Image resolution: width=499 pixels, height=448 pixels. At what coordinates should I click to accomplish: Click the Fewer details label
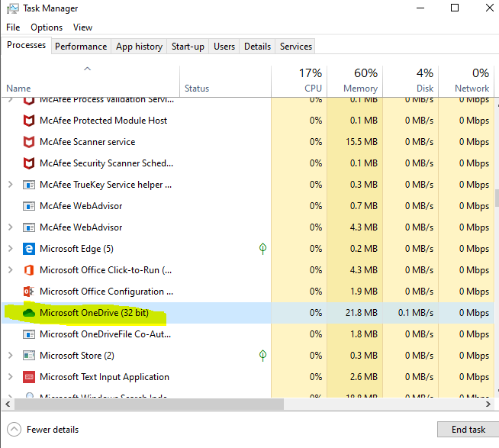point(53,430)
